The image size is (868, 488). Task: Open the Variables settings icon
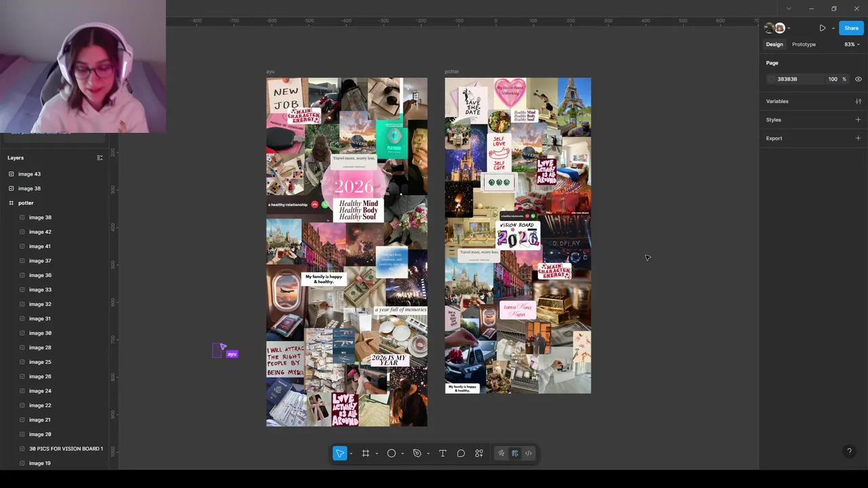click(x=858, y=101)
